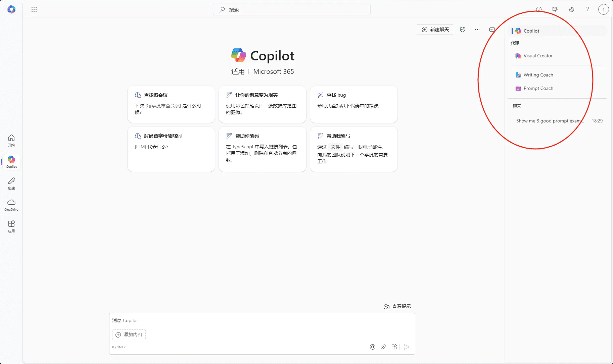
Task: Click the send arrow icon
Action: 407,347
